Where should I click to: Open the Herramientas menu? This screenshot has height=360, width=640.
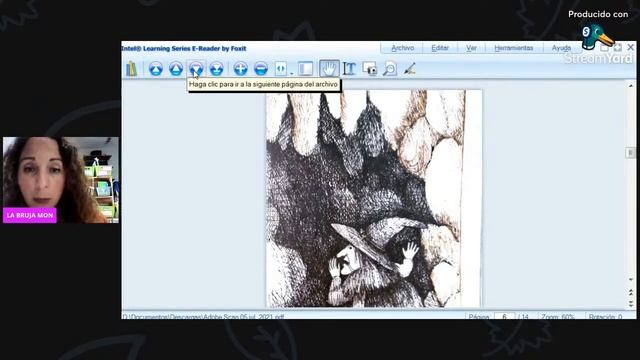(x=513, y=48)
